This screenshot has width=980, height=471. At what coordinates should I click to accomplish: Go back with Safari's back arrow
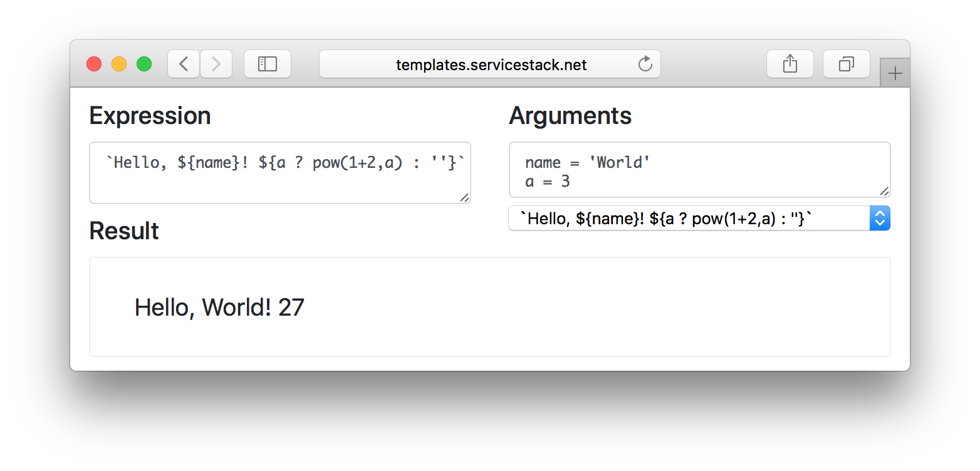click(x=184, y=64)
